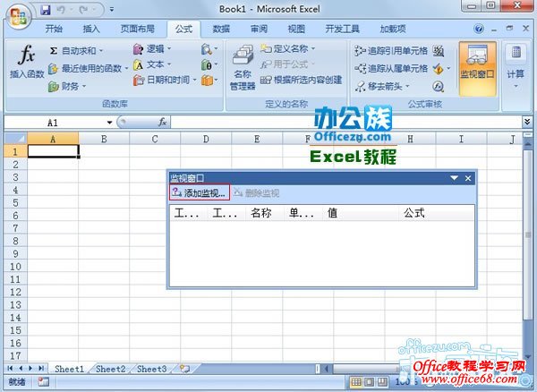Click the 公式 column header in watch window

point(414,213)
